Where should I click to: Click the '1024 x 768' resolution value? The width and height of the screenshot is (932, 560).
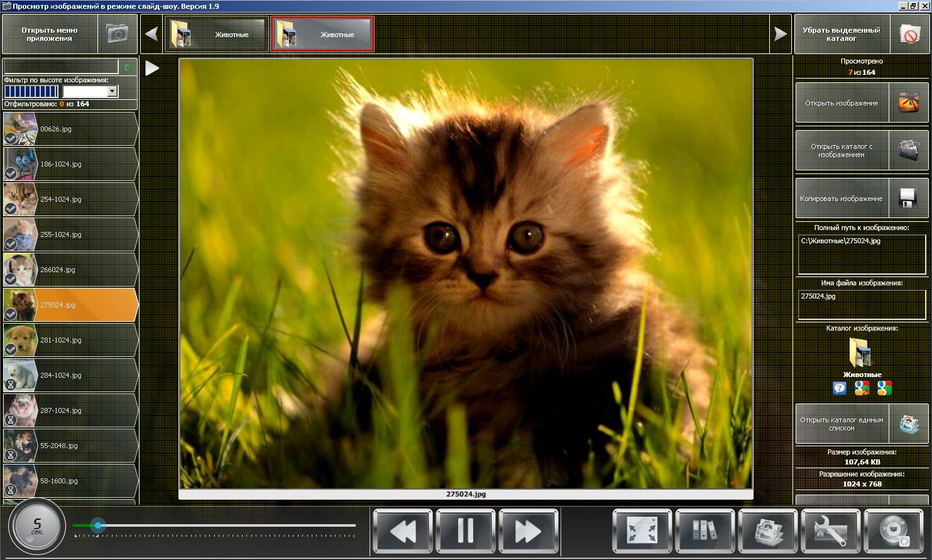point(862,484)
